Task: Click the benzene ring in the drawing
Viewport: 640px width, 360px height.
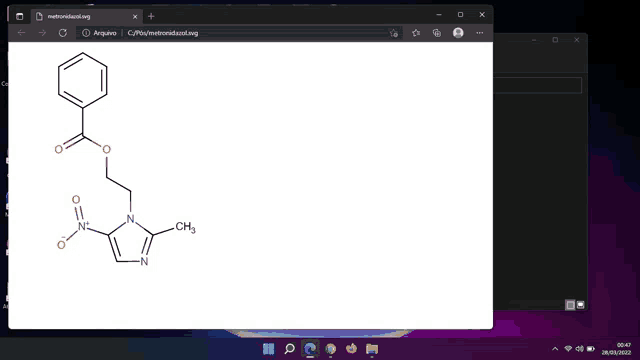Action: tap(83, 80)
